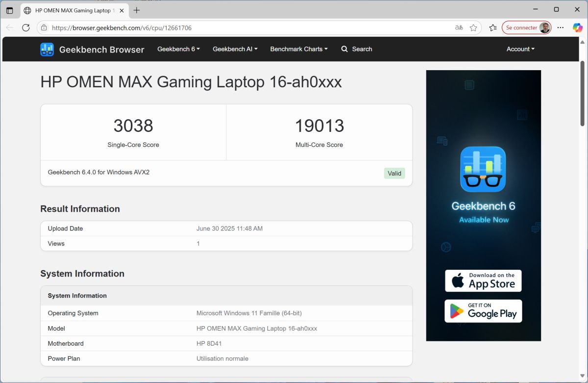Click the Se connecter sign-in button

coord(526,28)
